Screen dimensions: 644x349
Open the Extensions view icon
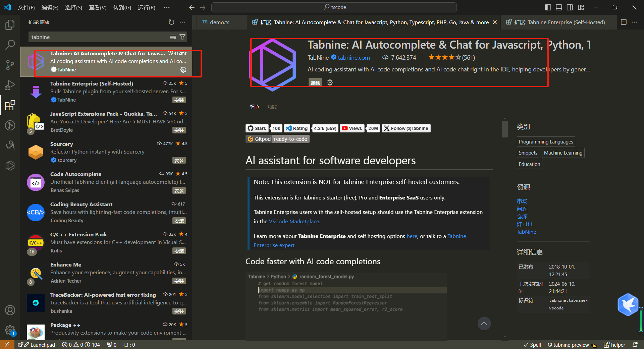point(10,105)
